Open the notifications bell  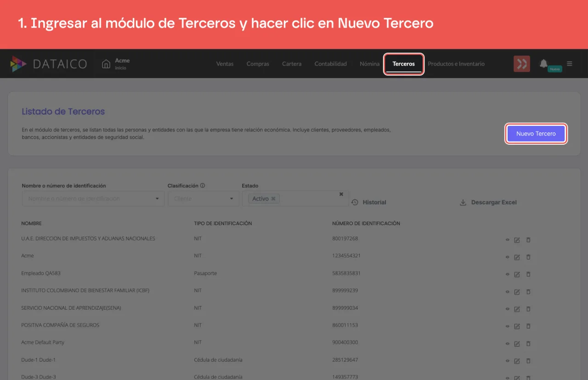[543, 63]
